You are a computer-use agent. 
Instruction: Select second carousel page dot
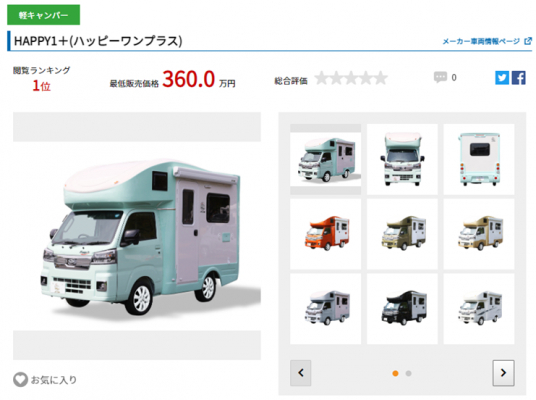(408, 373)
